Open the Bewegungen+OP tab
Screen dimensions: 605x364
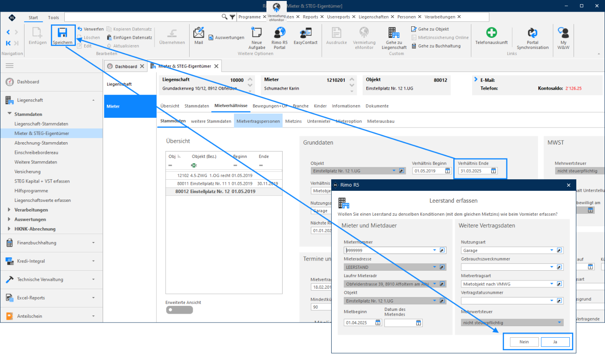270,106
